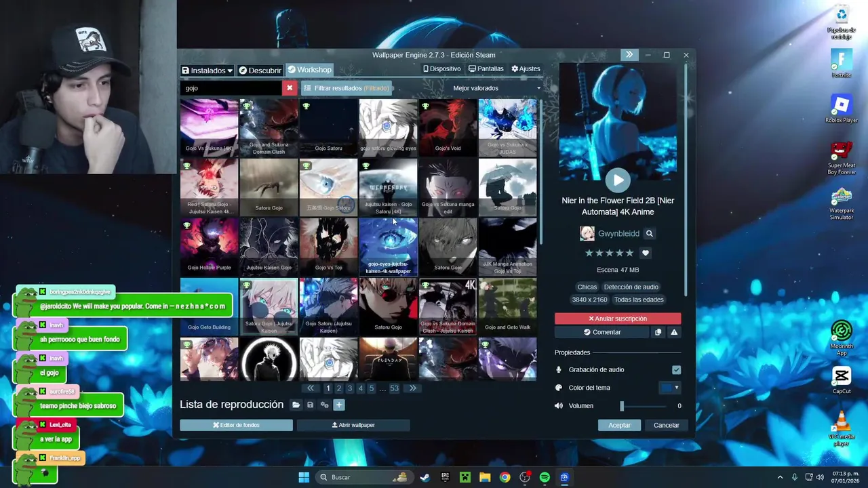Collapse side panel with double-chevron icon

coord(629,55)
